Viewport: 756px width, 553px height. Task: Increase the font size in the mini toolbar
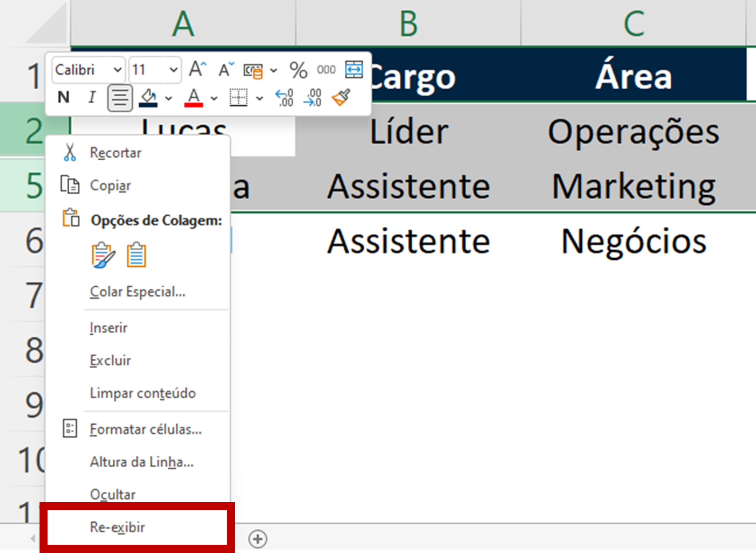point(198,69)
